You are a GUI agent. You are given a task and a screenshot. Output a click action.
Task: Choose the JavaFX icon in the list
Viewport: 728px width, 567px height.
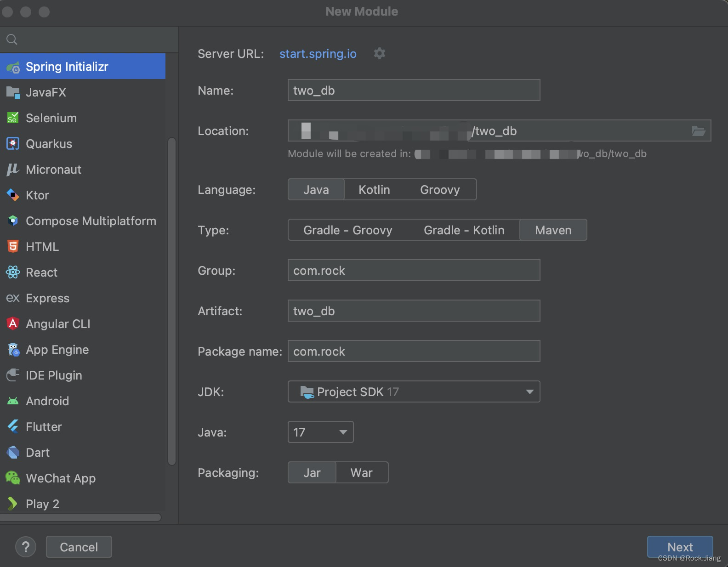pyautogui.click(x=13, y=93)
